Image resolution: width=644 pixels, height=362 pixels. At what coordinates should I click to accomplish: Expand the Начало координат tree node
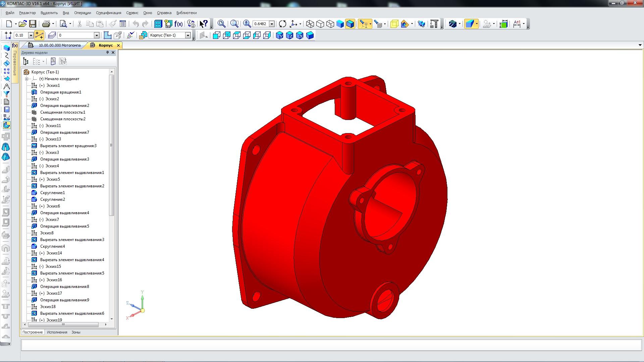pos(26,79)
